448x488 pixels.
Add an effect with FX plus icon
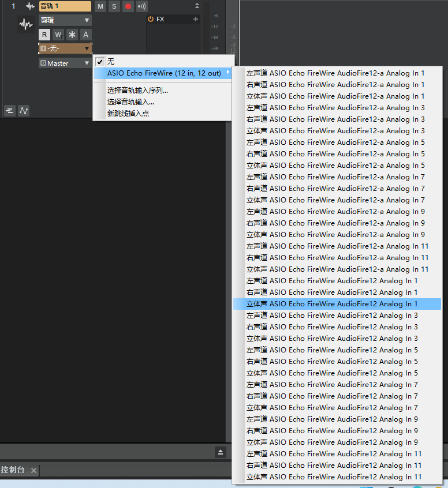(196, 19)
